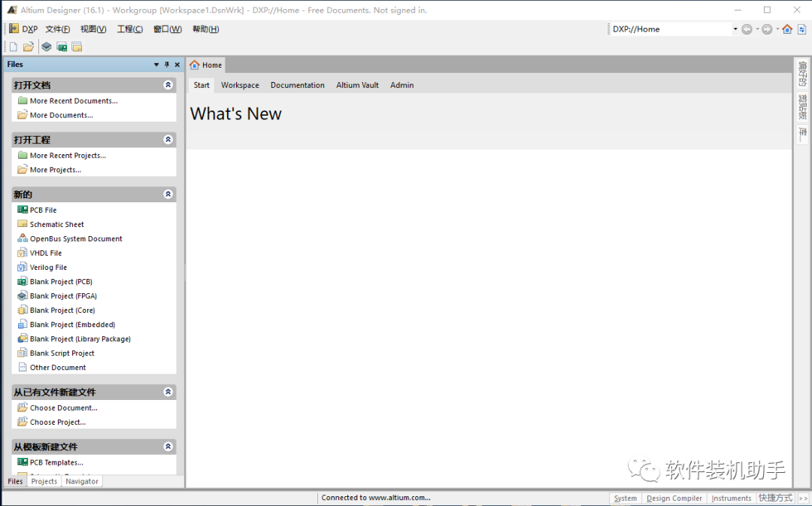This screenshot has height=506, width=812.
Task: Close the Files panel
Action: point(177,65)
